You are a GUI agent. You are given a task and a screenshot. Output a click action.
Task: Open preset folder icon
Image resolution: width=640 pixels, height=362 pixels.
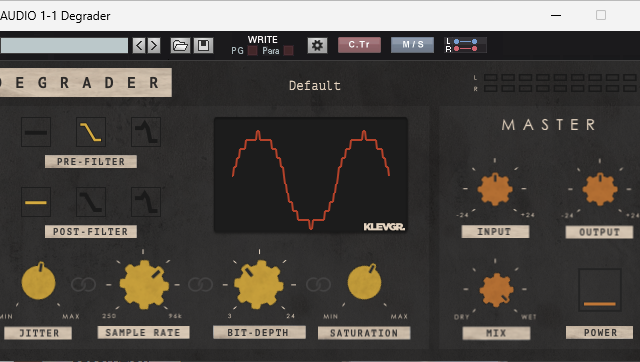pos(180,45)
